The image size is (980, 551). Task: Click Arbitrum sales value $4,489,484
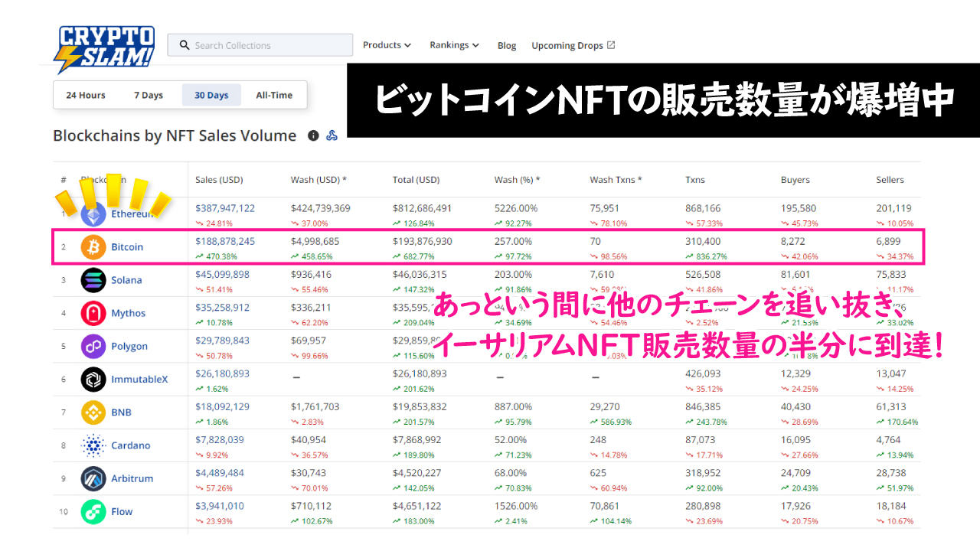pyautogui.click(x=220, y=473)
